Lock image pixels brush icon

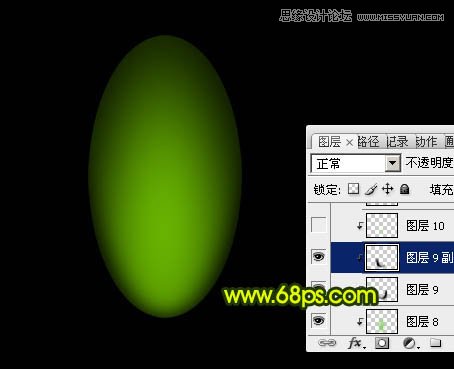(371, 189)
